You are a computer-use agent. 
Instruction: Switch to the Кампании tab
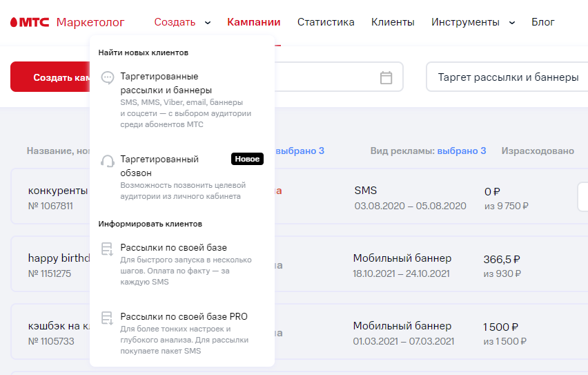tap(254, 22)
